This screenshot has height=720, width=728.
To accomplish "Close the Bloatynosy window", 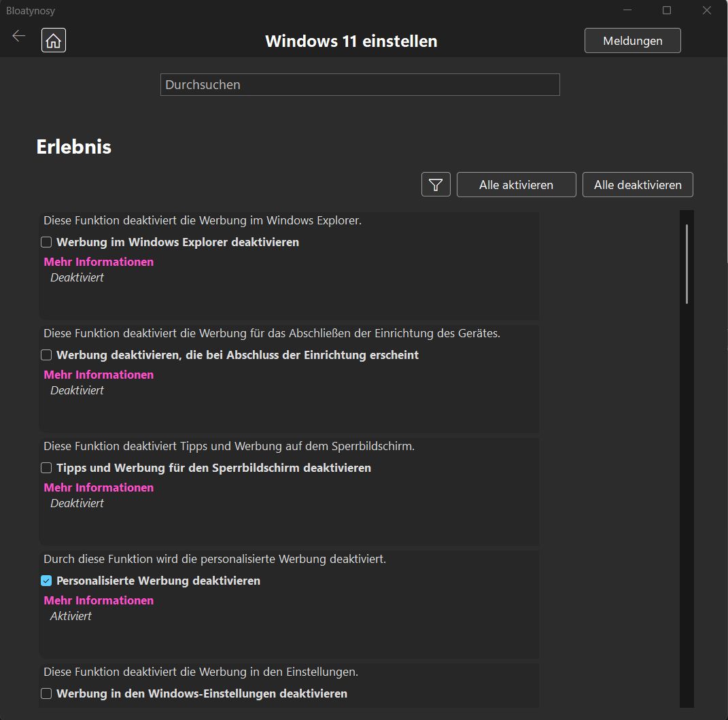I will pos(707,10).
